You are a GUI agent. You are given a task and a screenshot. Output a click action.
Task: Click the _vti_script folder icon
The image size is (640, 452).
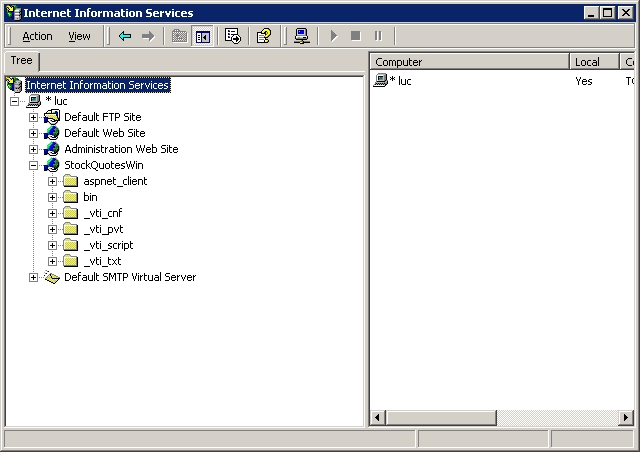(71, 245)
